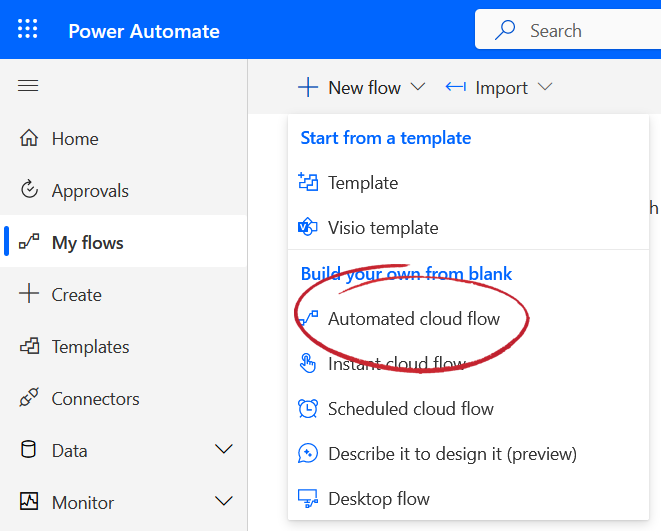Select Describe it to design it (preview)
Viewport: 661px width, 531px height.
point(452,454)
